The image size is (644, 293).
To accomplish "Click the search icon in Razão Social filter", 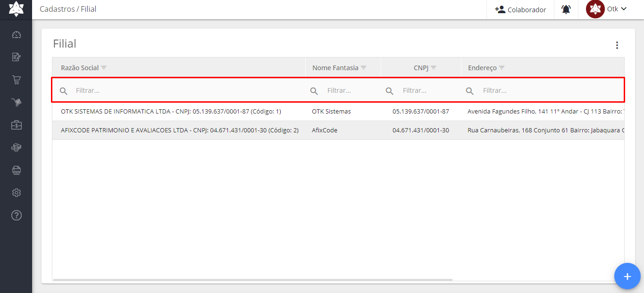I will pyautogui.click(x=64, y=91).
